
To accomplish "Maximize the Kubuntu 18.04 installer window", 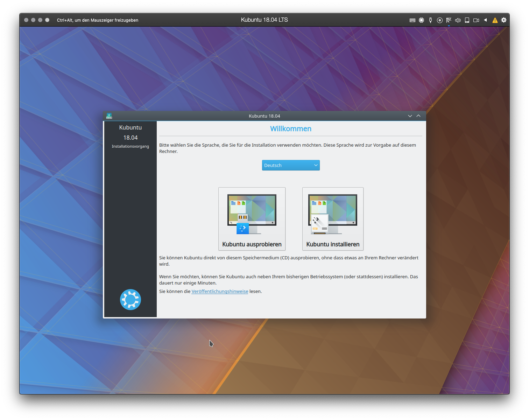I will (x=418, y=116).
